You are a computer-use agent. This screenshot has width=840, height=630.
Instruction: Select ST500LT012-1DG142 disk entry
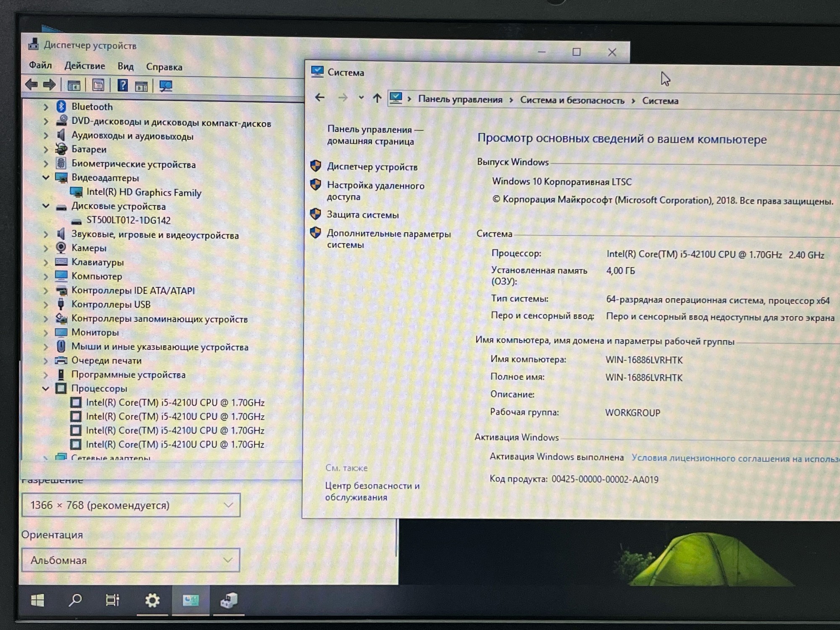[x=128, y=220]
